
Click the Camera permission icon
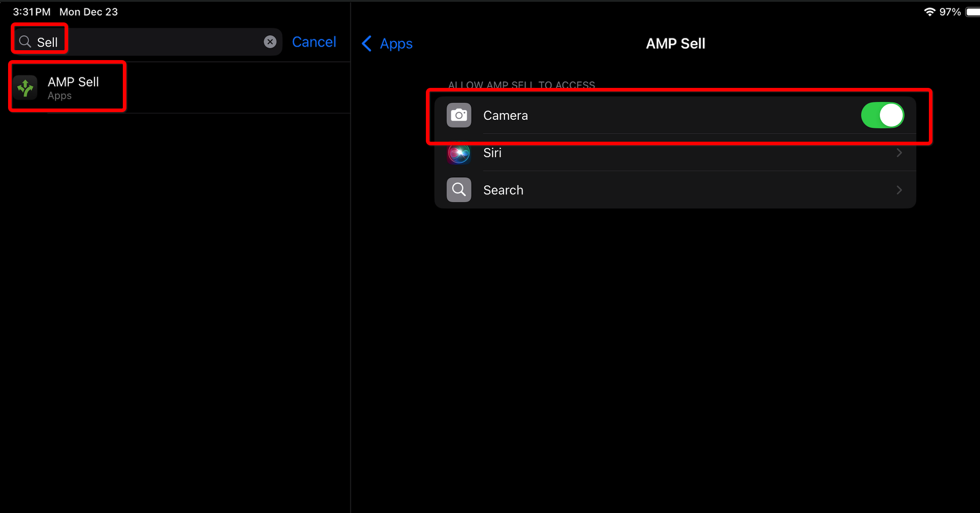(x=459, y=115)
